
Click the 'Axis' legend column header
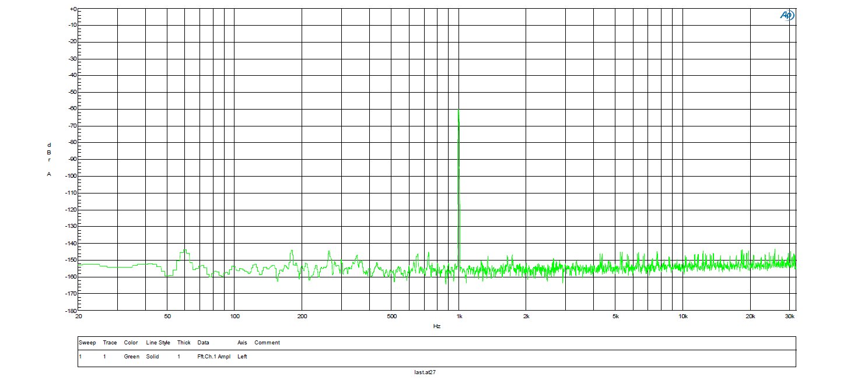pos(243,343)
